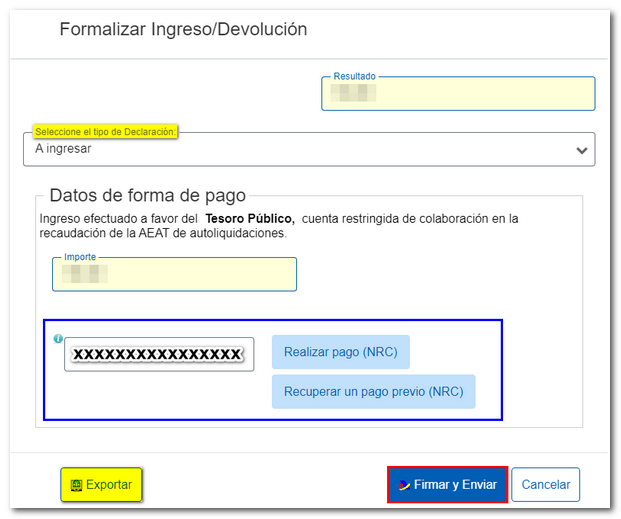Click the yellow Exportar button text
The image size is (621, 519).
tap(109, 485)
